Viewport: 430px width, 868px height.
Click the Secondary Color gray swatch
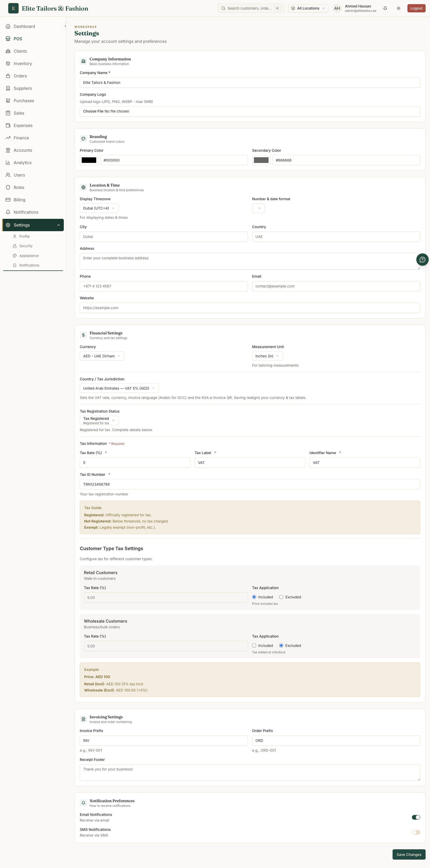coord(261,160)
